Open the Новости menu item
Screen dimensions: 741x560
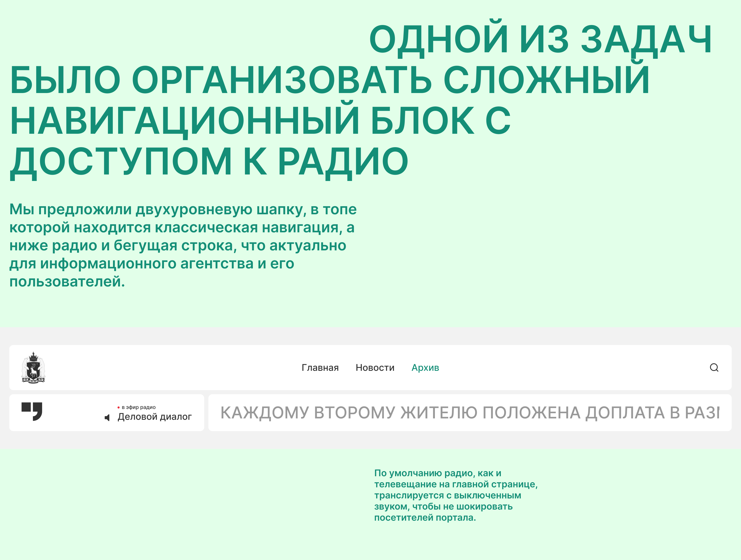[x=375, y=367]
